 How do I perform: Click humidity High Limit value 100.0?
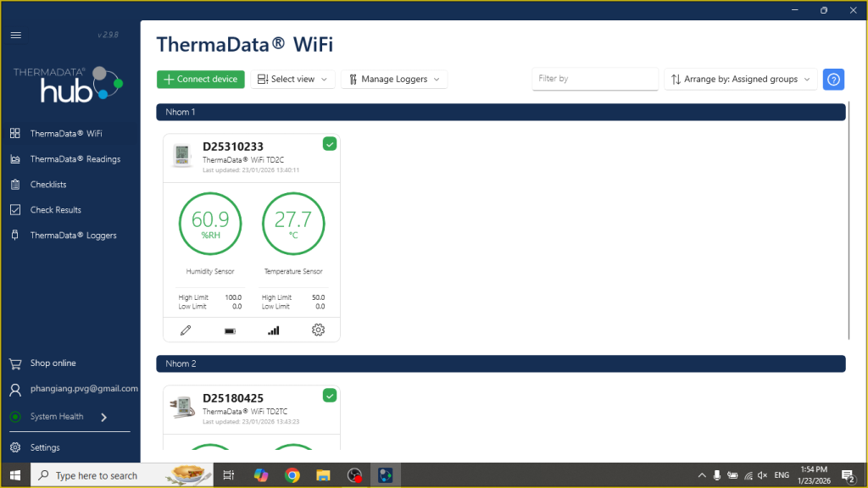[233, 297]
